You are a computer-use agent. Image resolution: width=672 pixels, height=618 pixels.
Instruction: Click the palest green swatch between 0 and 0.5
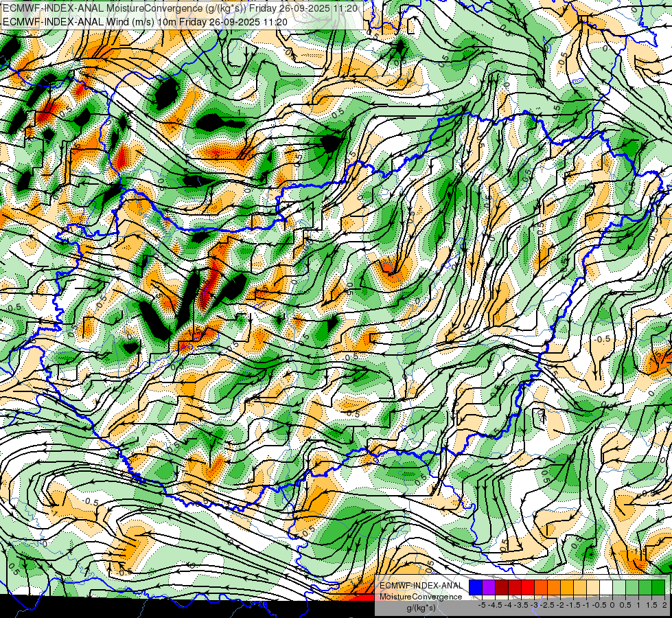pos(619,587)
